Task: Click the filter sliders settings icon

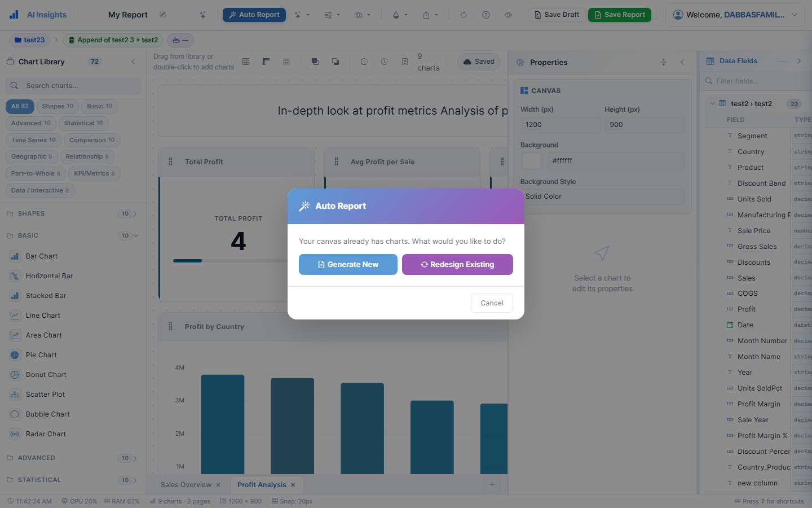Action: click(x=332, y=15)
